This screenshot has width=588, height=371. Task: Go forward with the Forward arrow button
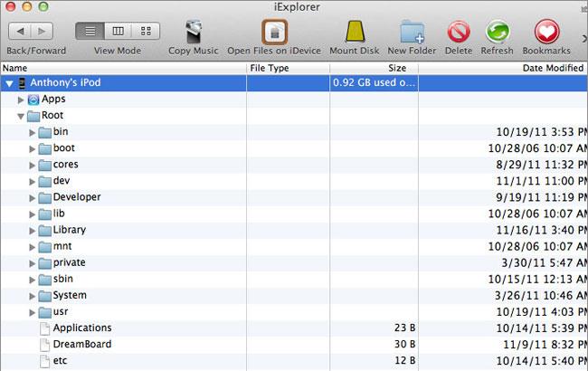tap(42, 31)
